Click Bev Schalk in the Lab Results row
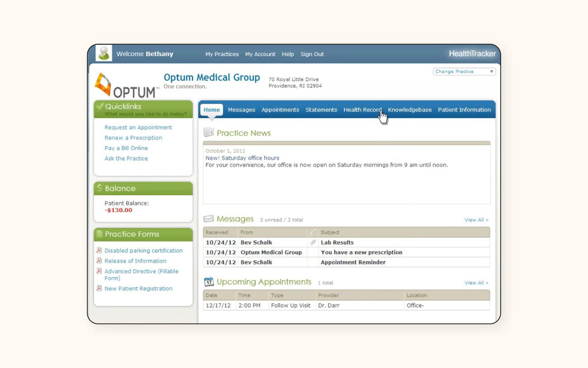Viewport: 588px width, 368px height. tap(256, 242)
